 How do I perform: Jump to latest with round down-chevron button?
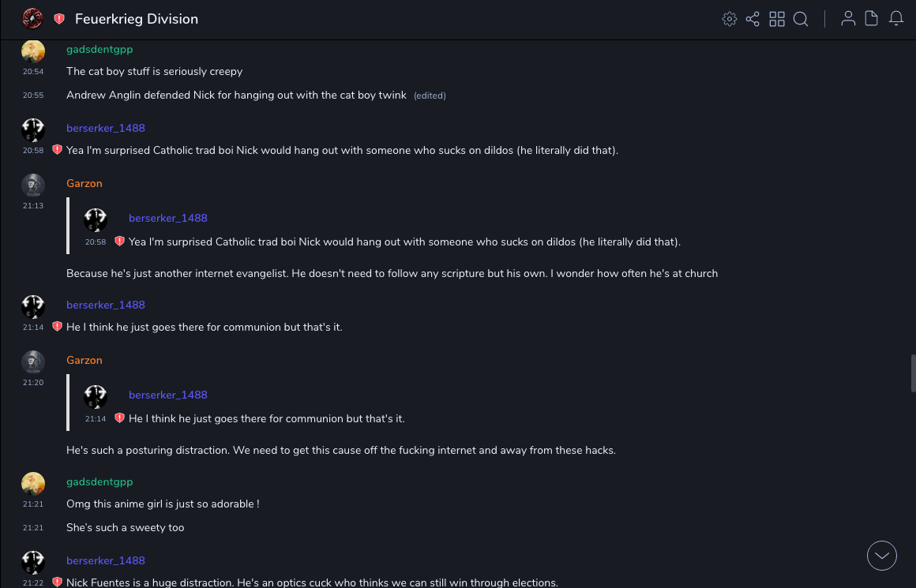(882, 556)
